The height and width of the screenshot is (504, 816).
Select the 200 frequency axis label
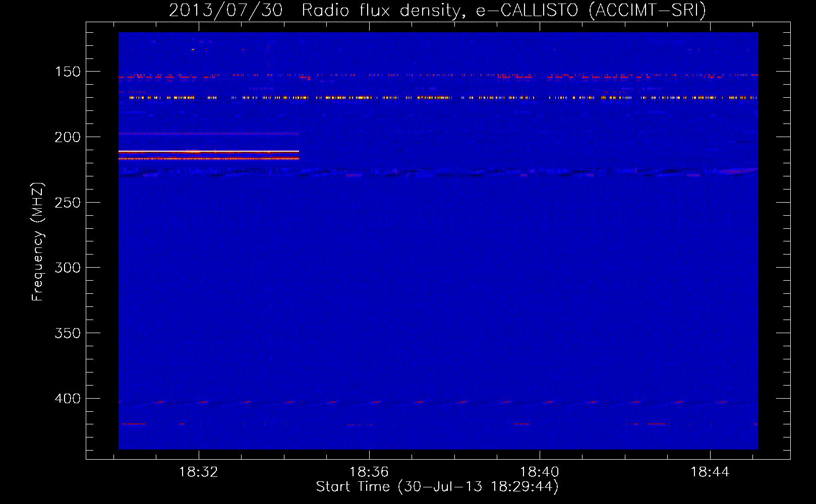tap(68, 137)
